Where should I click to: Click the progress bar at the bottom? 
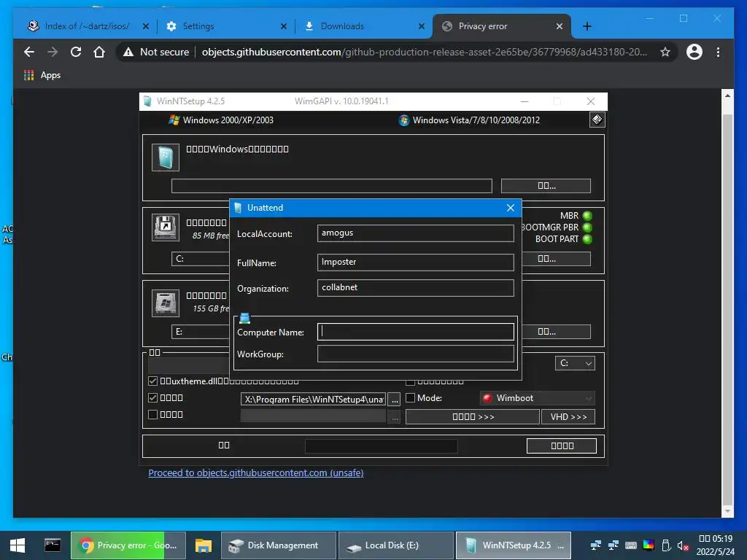click(381, 446)
